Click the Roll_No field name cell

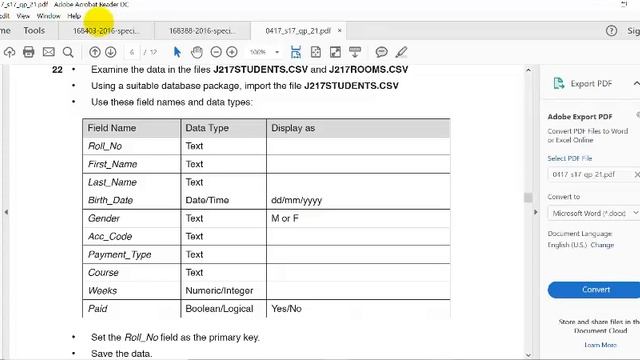(x=131, y=146)
